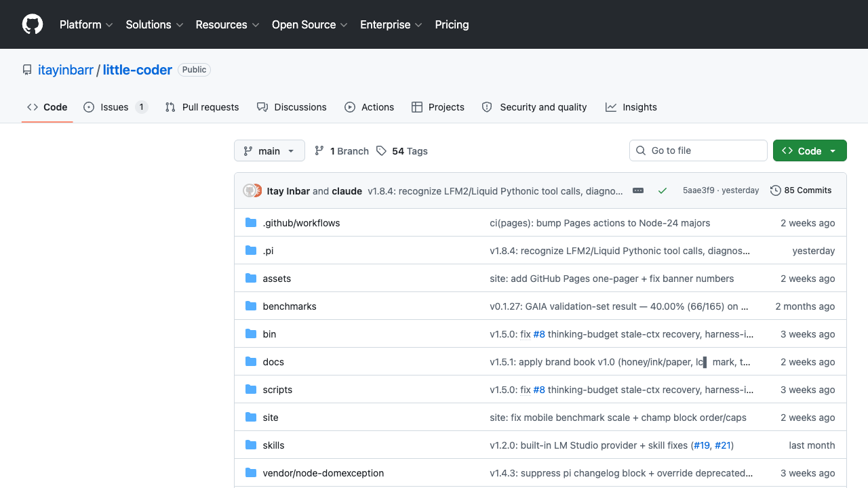Click into the Go to file field
Image resolution: width=868 pixels, height=488 pixels.
pyautogui.click(x=698, y=150)
